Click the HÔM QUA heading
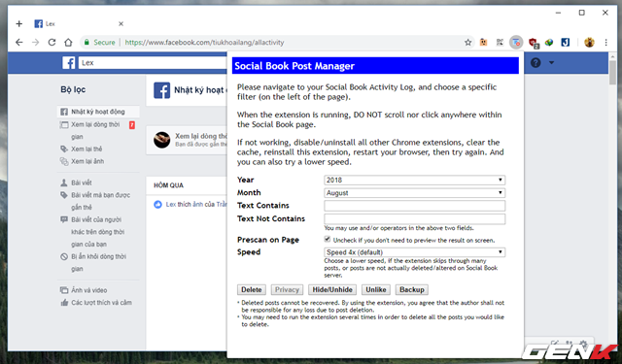Viewport: 622px width, 364px height. pos(168,185)
